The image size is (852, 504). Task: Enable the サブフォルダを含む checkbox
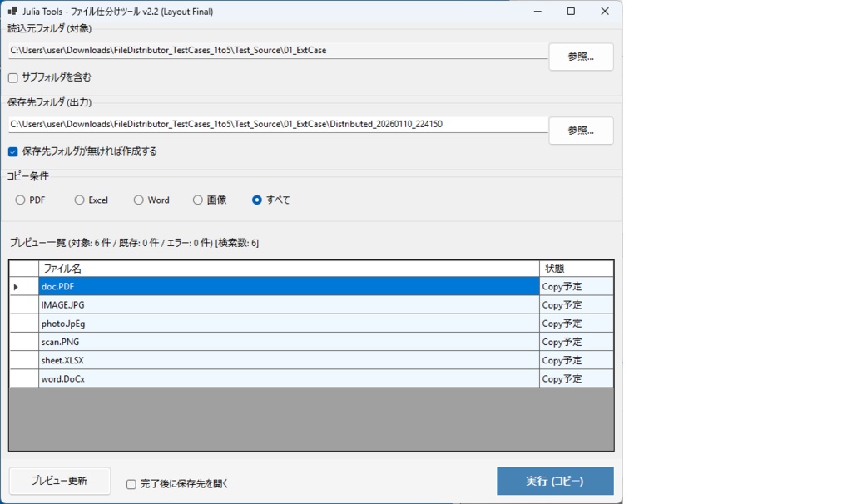tap(12, 77)
